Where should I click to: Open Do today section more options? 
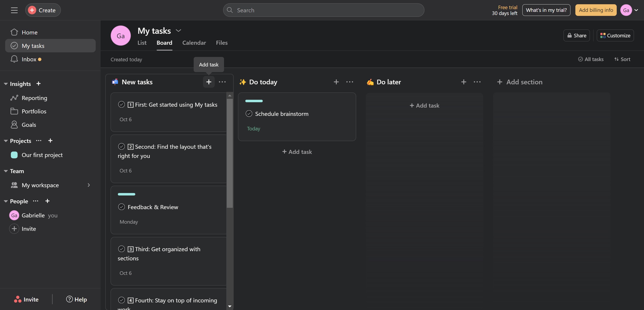[350, 82]
